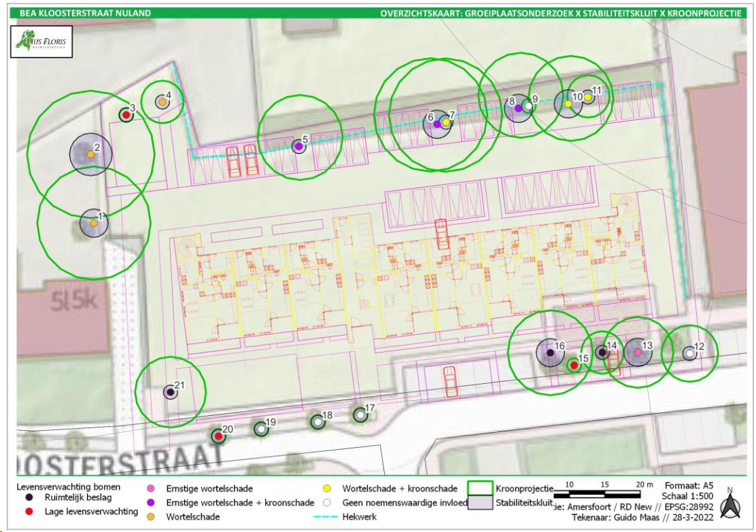The width and height of the screenshot is (756, 532).
Task: Select tree marker number 12
Action: [690, 354]
